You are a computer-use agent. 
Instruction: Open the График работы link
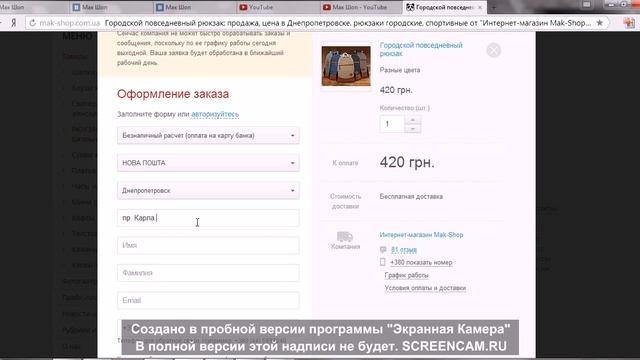(x=407, y=275)
